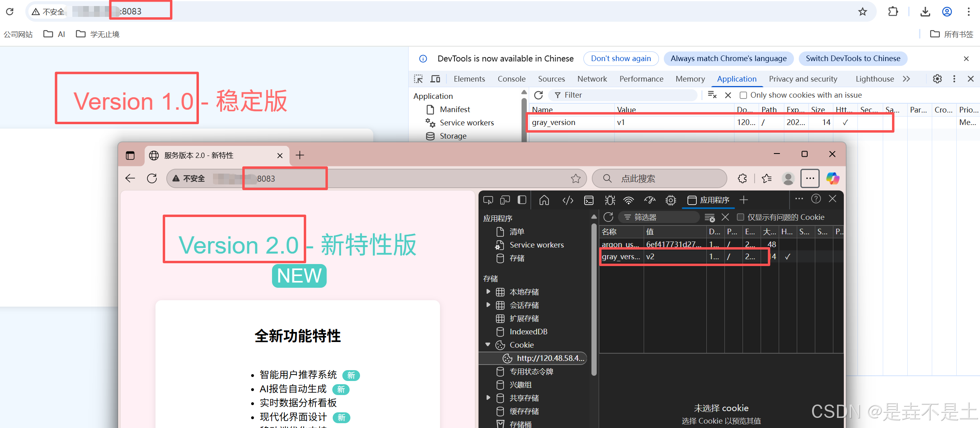Image resolution: width=980 pixels, height=428 pixels.
Task: Select Lighthouse tab in DevTools
Action: [875, 79]
